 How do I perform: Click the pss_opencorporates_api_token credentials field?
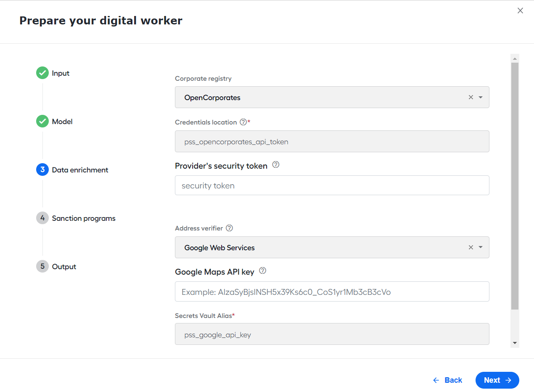point(332,141)
